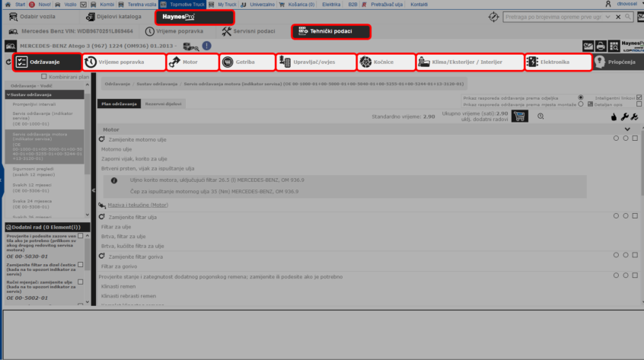Open the Kontakti menu item
Screen dimensions: 644x360
[419, 4]
